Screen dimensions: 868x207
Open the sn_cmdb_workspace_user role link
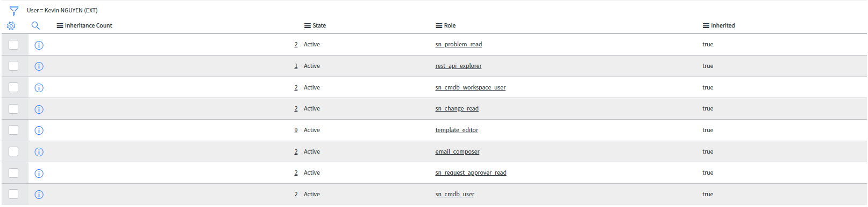point(470,87)
